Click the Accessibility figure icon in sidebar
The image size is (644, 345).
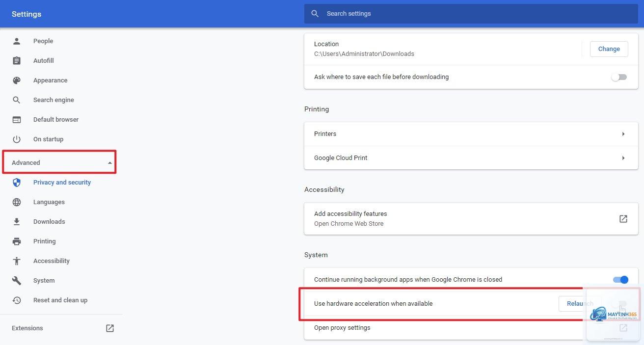tap(17, 261)
